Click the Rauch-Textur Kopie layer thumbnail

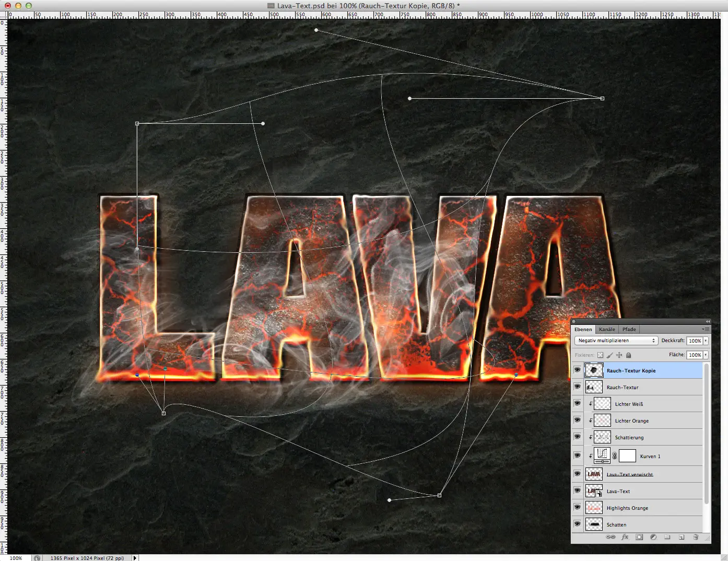click(x=594, y=370)
